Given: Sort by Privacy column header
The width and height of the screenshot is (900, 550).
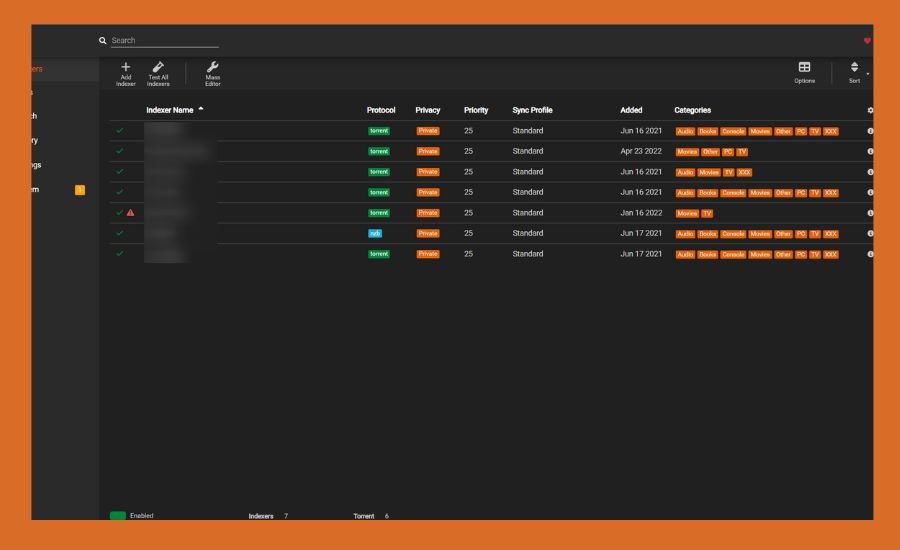Looking at the screenshot, I should [428, 110].
